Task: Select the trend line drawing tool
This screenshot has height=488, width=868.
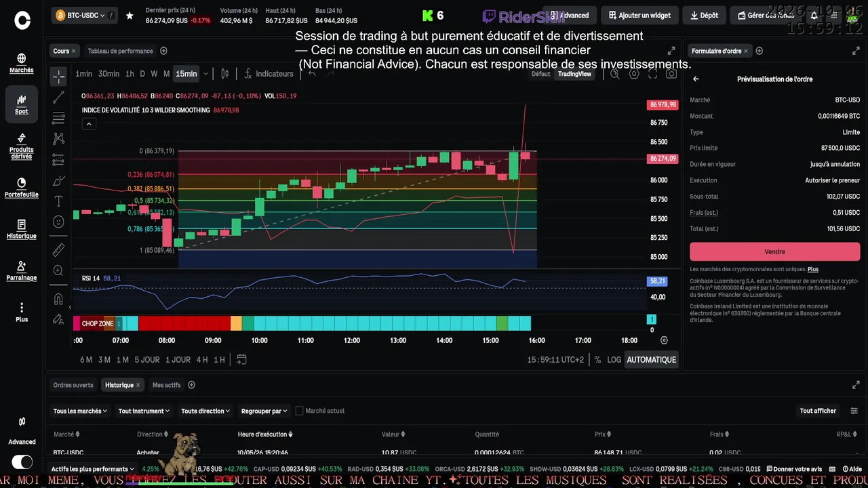Action: coord(58,98)
